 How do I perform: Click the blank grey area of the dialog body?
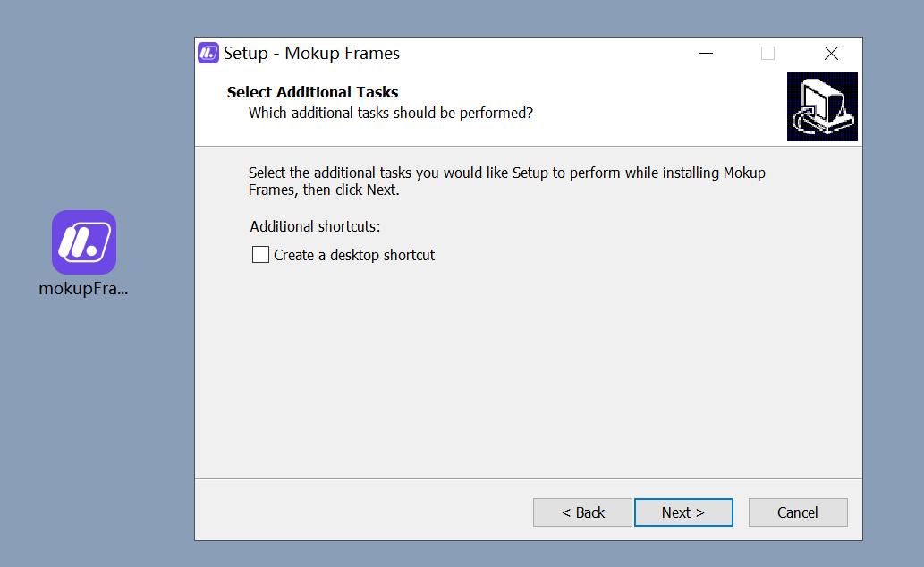528,376
